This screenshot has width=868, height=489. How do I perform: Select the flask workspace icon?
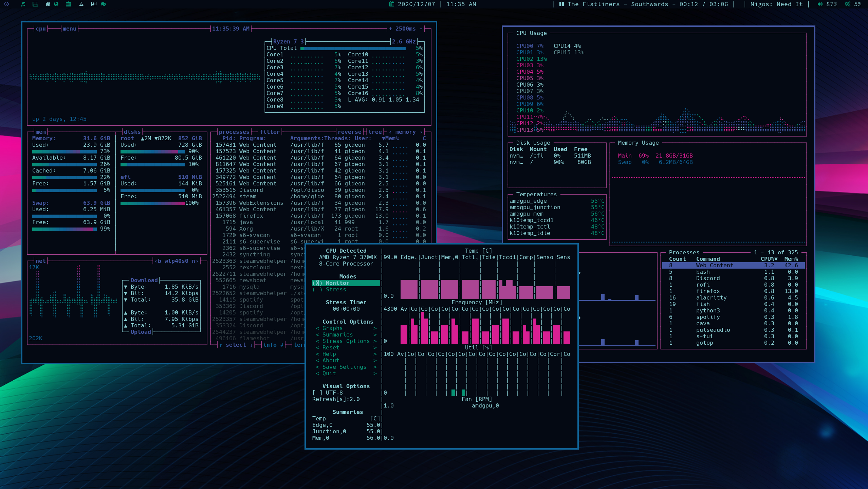[x=81, y=4]
